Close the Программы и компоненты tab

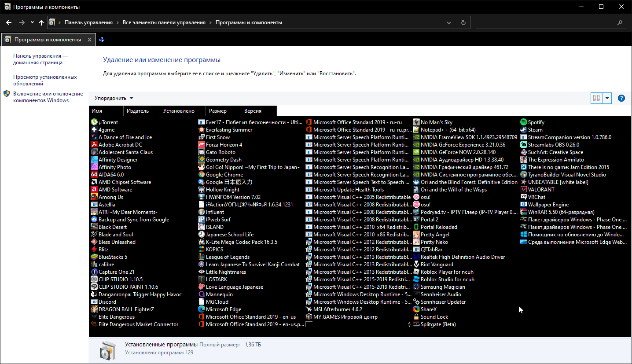coord(89,40)
